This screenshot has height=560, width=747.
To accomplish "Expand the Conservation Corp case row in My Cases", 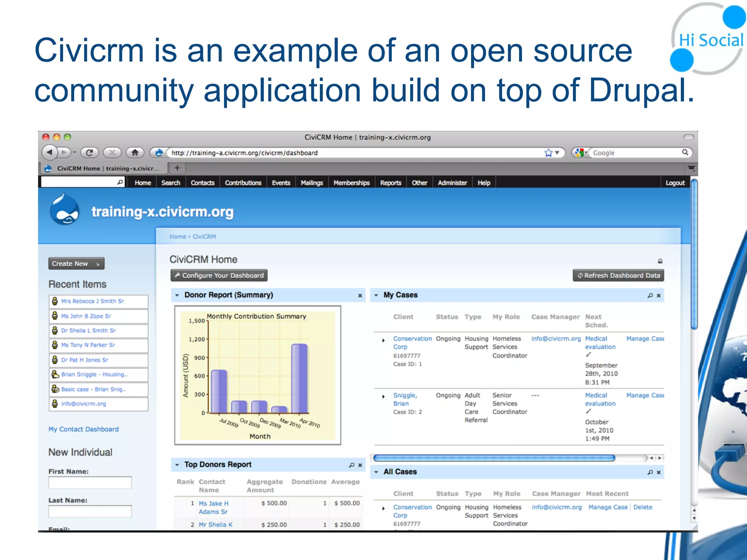I will point(383,341).
